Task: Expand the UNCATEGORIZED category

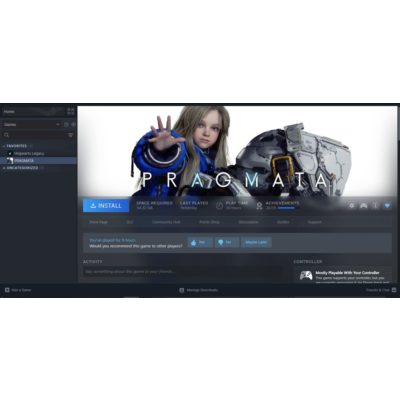Action: tap(4, 168)
